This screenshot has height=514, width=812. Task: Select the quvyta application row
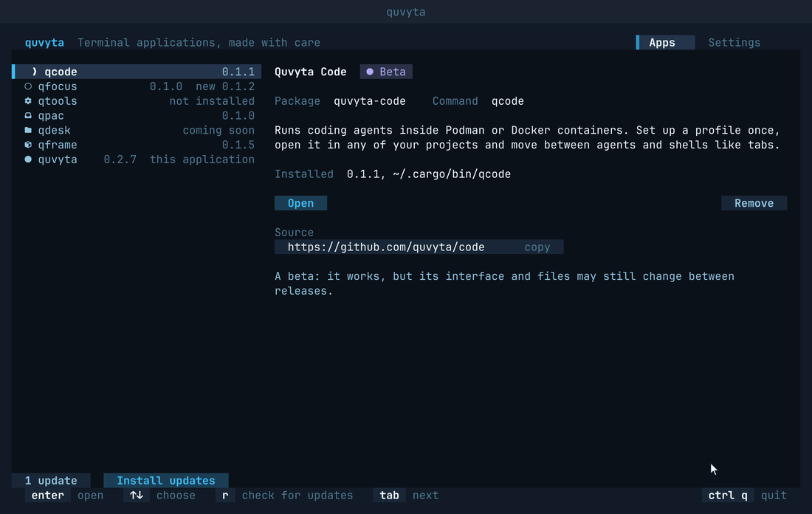click(137, 159)
